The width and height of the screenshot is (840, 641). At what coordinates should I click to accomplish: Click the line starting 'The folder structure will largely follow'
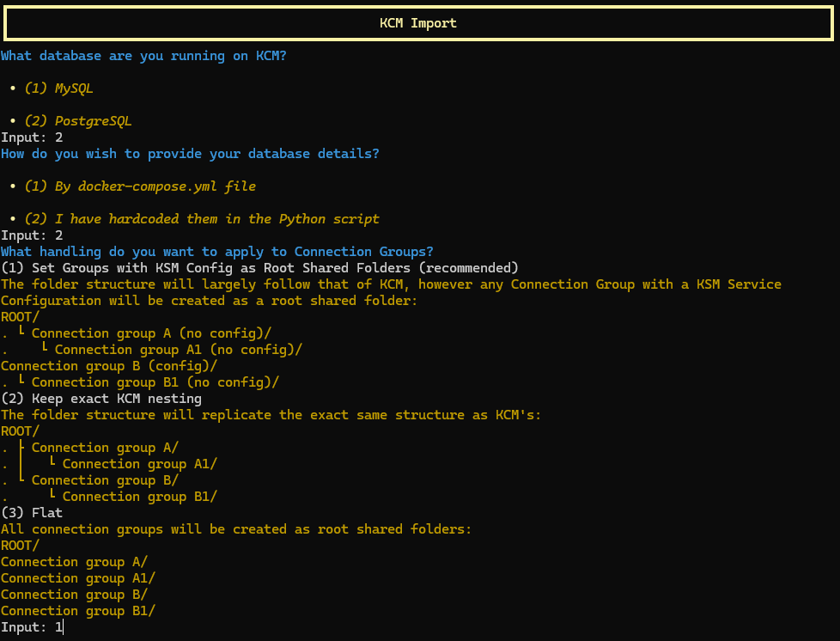coord(391,284)
